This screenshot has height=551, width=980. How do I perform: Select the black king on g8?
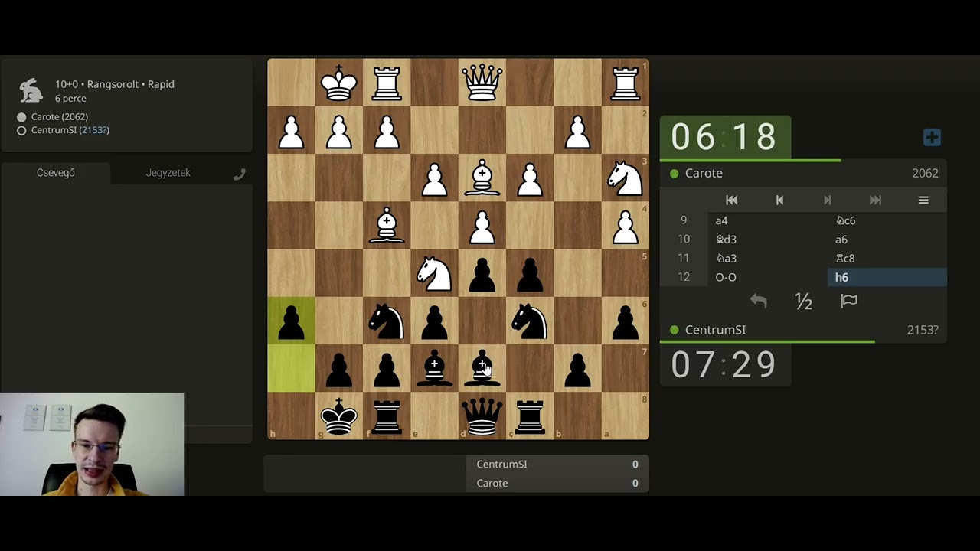click(x=339, y=416)
